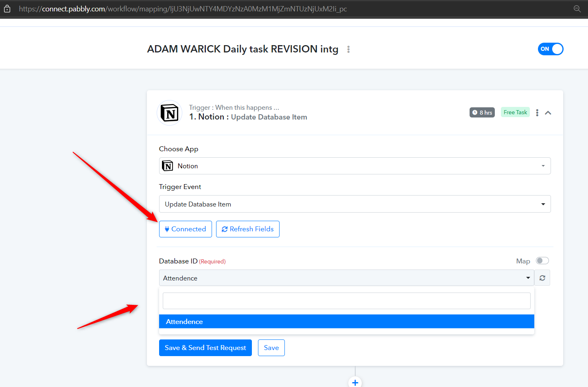The width and height of the screenshot is (588, 387).
Task: Open the Choose App dropdown
Action: pyautogui.click(x=355, y=166)
